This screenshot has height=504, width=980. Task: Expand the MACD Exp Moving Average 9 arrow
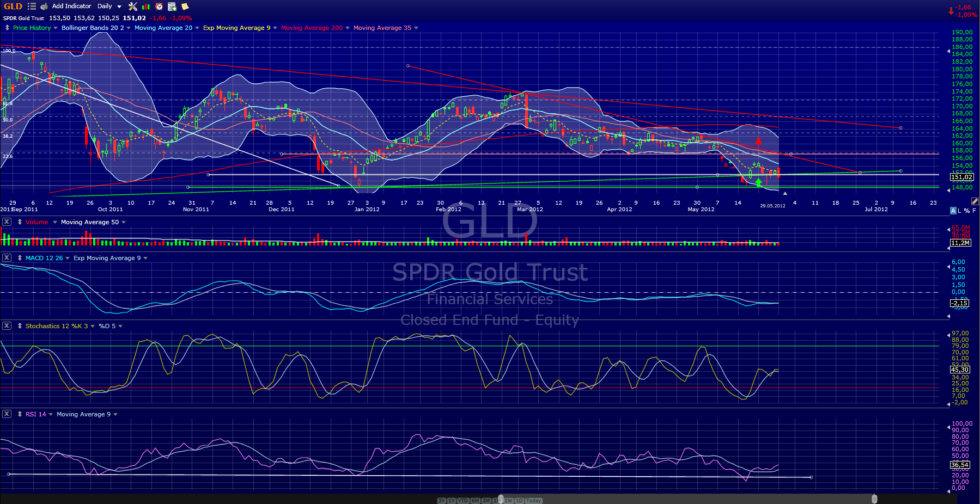[x=145, y=259]
